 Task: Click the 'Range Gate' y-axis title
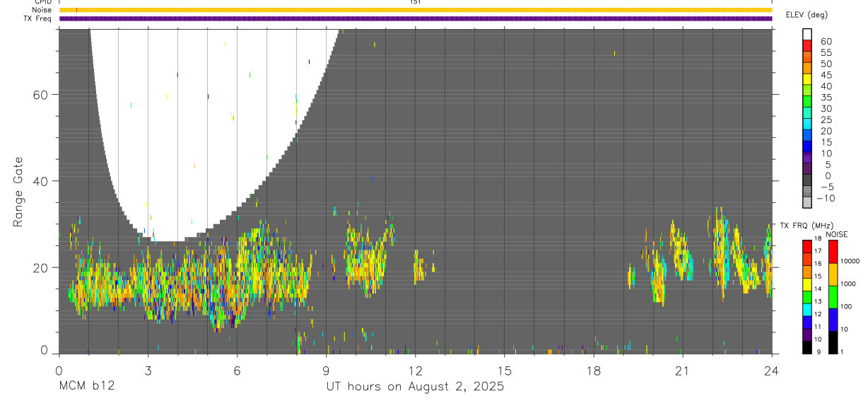tap(18, 191)
